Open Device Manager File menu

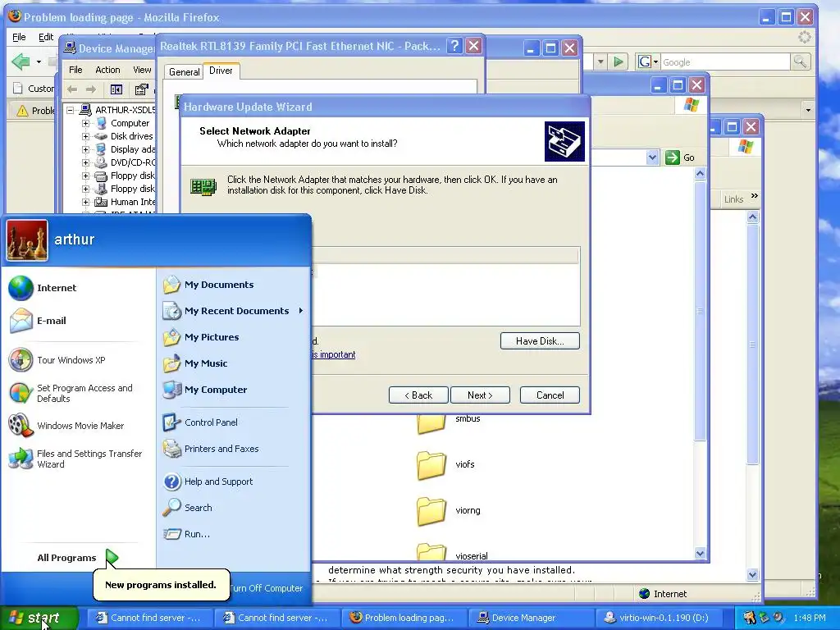pos(75,70)
